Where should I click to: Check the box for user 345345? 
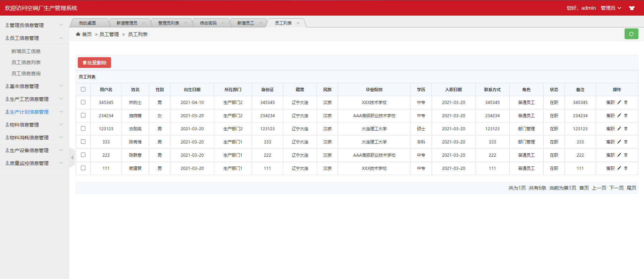pos(83,102)
